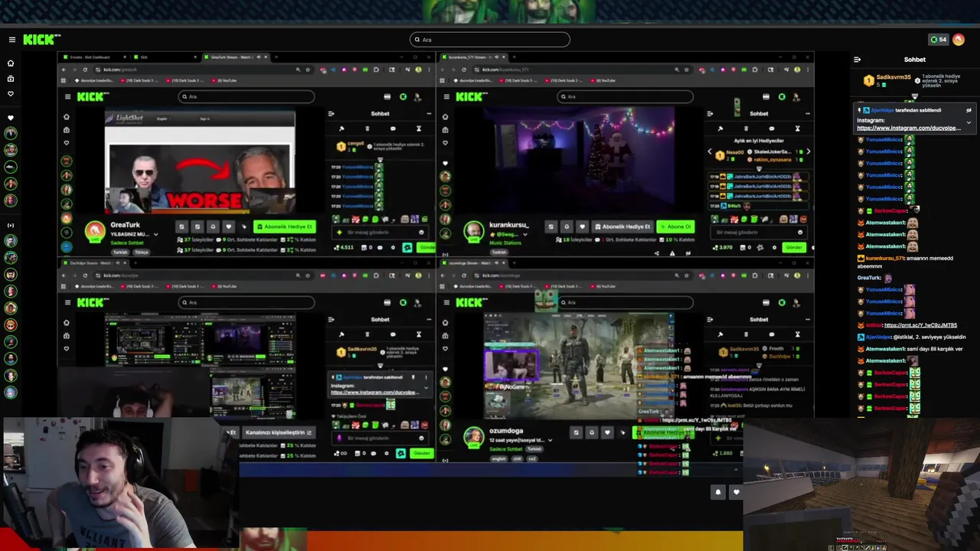Click the Home icon in kurankursu window sidebar

click(x=445, y=116)
